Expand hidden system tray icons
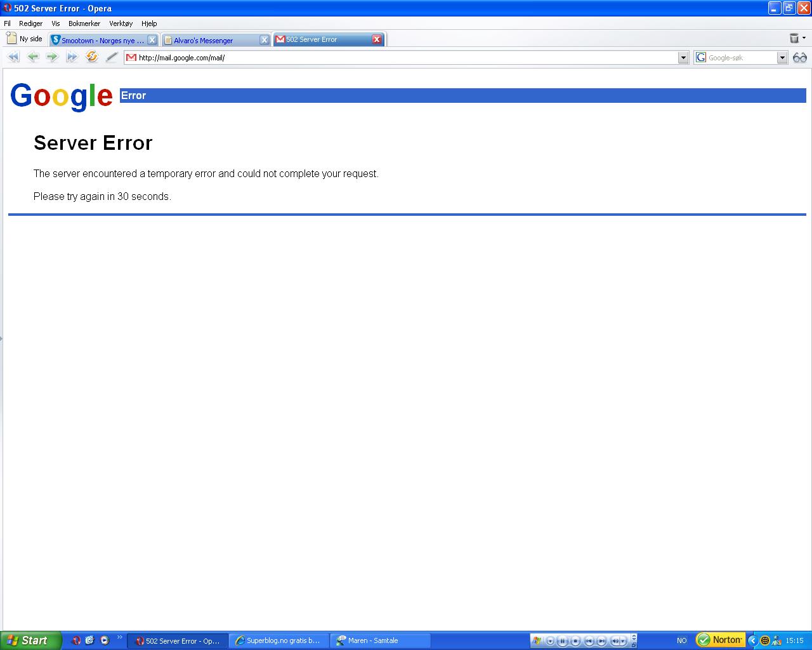This screenshot has width=812, height=650. tap(753, 640)
